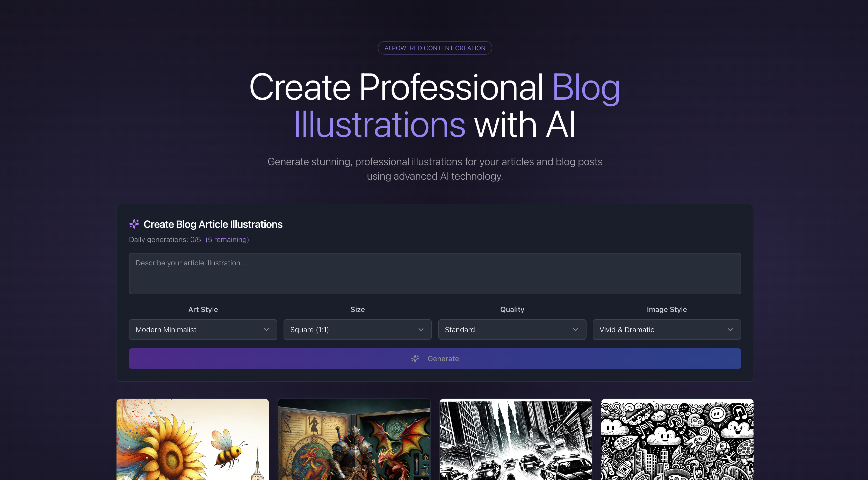868x480 pixels.
Task: Open the black-and-white police chase city thumbnail
Action: coord(516,439)
